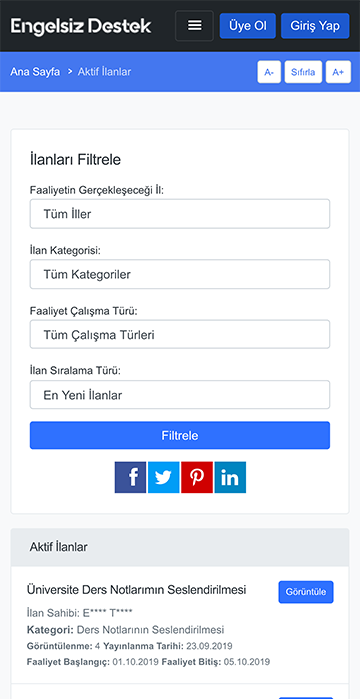Open the Tüm Çalışma Türleri dropdown
Viewport: 360px width, 699px height.
point(180,334)
